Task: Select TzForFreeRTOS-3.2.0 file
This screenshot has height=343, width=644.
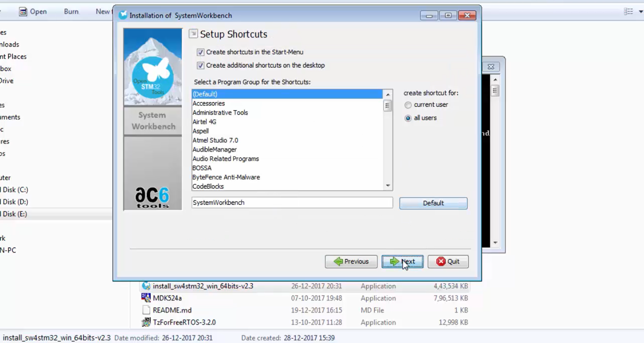Action: tap(305, 322)
